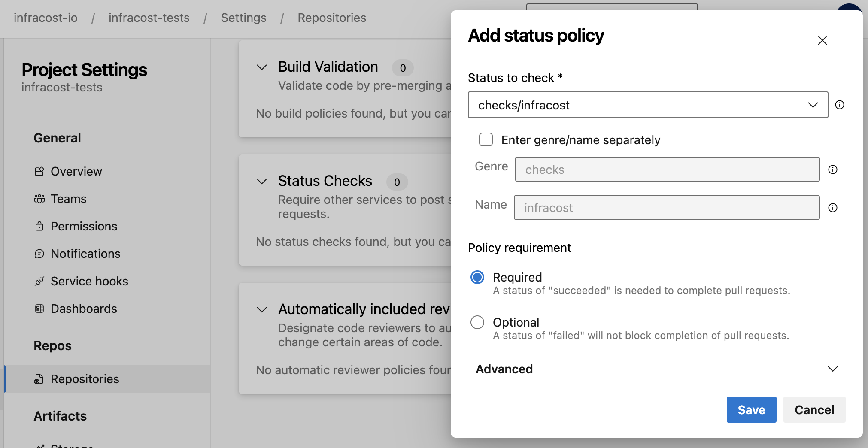Viewport: 868px width, 448px height.
Task: Save the status policy
Action: 751,409
